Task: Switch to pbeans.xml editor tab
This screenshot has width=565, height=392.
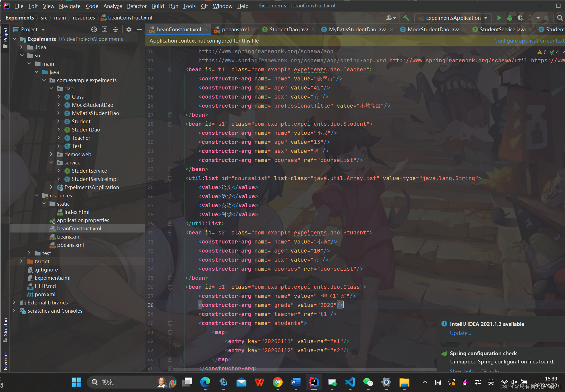Action: point(235,29)
